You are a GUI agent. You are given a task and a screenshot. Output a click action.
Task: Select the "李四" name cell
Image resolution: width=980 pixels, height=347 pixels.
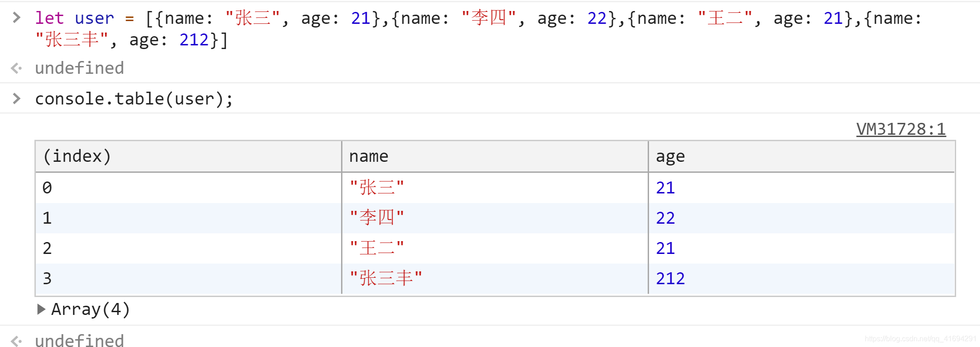click(495, 218)
